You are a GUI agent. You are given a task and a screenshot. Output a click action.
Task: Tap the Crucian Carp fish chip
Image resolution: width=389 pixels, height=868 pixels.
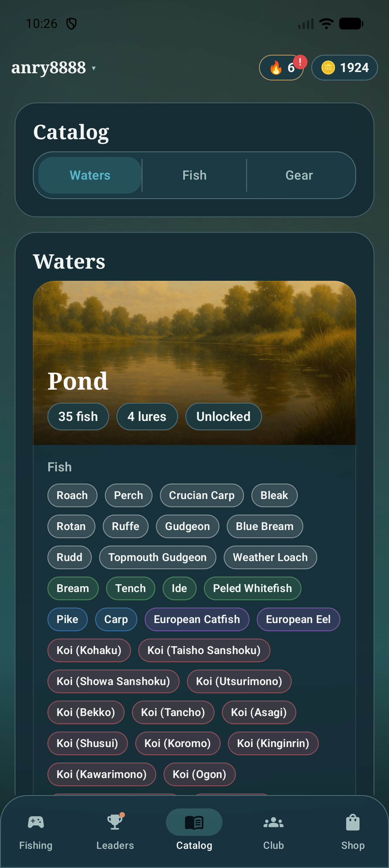pyautogui.click(x=201, y=495)
